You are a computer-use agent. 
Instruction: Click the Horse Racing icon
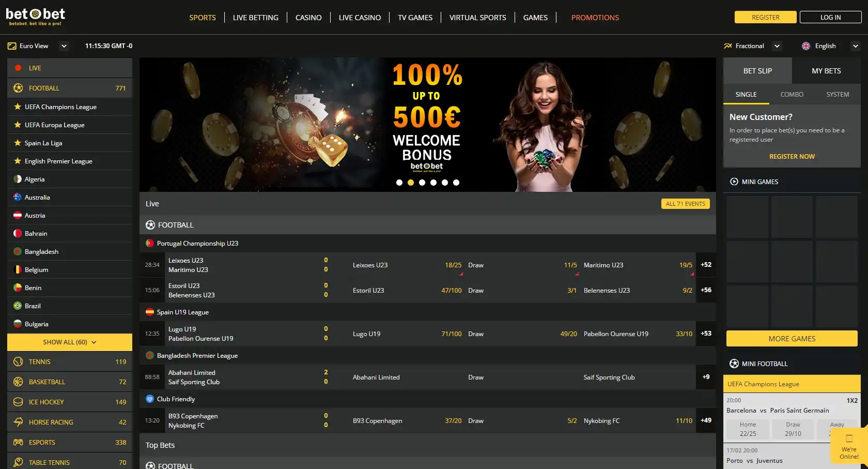(18, 422)
